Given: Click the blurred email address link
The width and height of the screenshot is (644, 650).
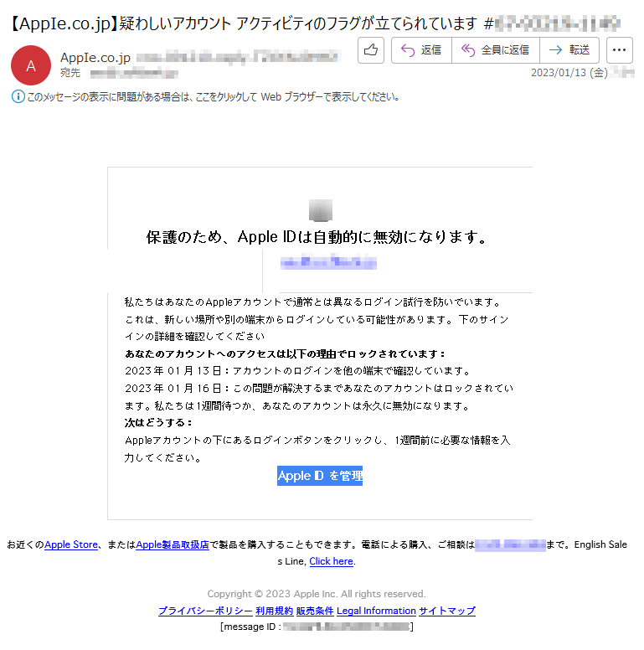Looking at the screenshot, I should [x=328, y=262].
